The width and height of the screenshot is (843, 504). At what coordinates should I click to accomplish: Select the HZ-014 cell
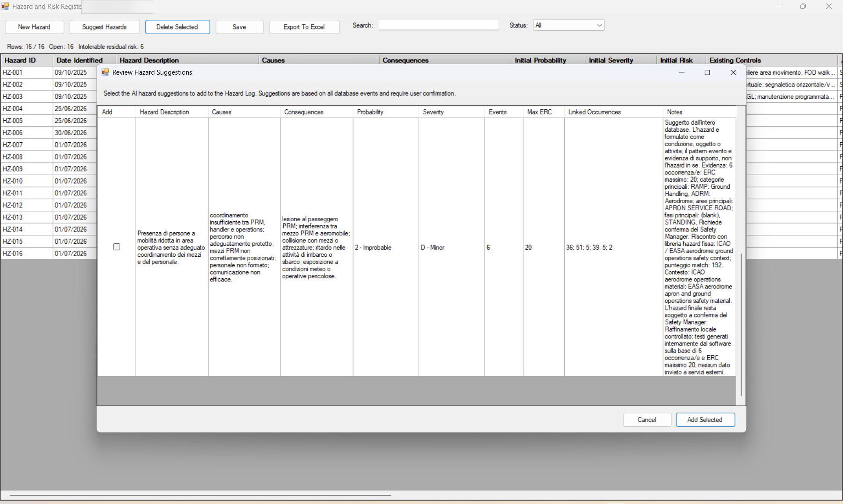[x=27, y=229]
